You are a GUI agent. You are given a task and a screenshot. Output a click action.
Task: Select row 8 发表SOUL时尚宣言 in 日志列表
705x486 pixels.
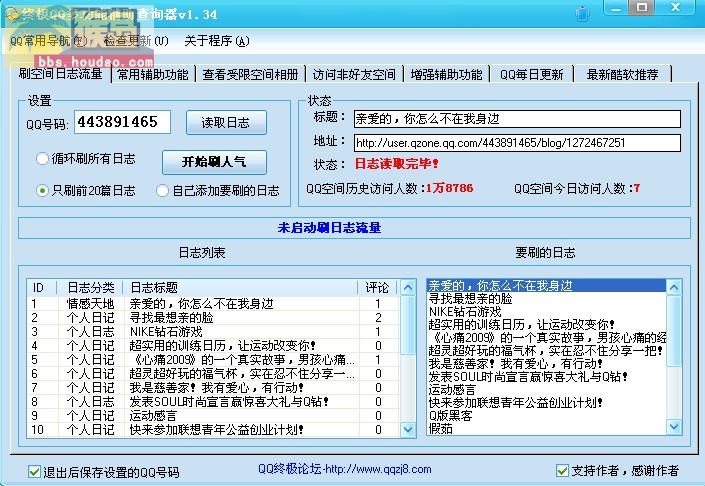[x=214, y=401]
